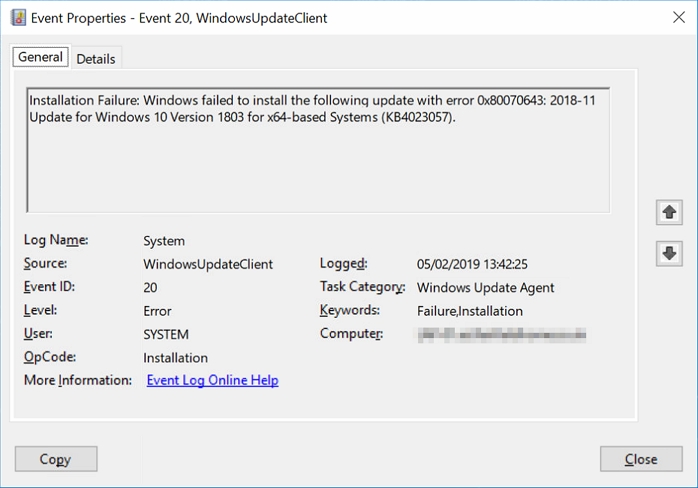
Task: Close window with the X button
Action: pos(679,17)
